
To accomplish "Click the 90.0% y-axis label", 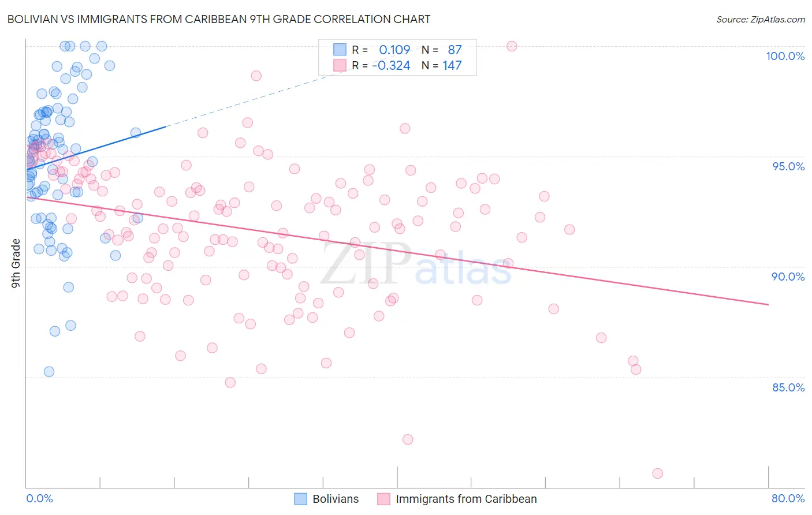I will [x=788, y=277].
